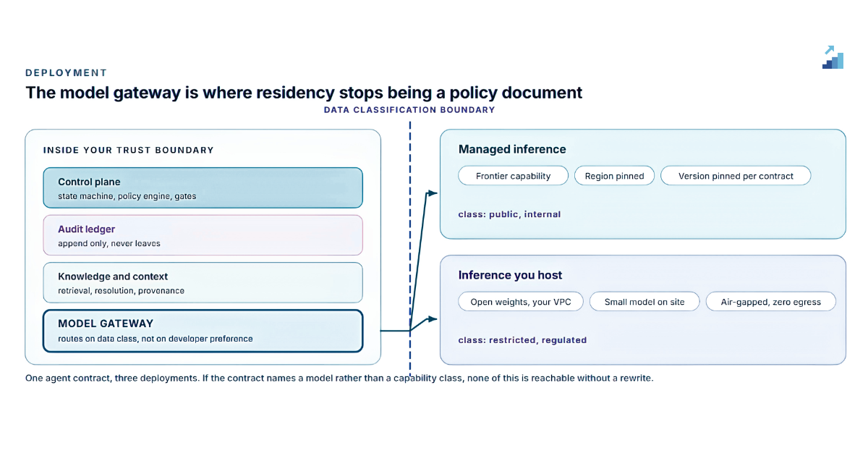Click the Small model on site pill

(x=644, y=302)
